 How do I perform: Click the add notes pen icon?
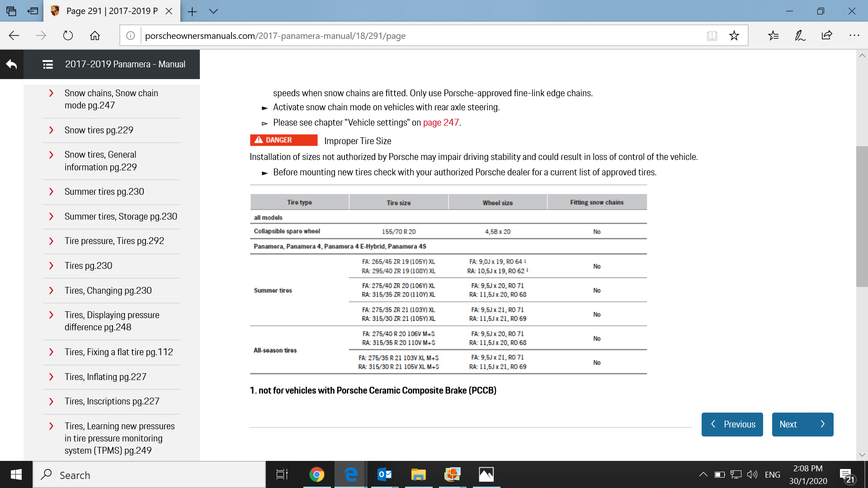800,36
